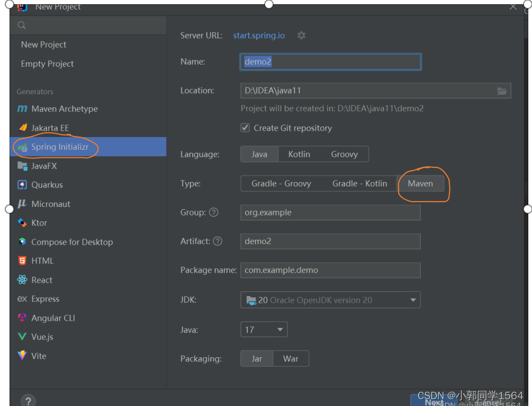Click the Package name field
The image size is (532, 406).
pos(330,270)
